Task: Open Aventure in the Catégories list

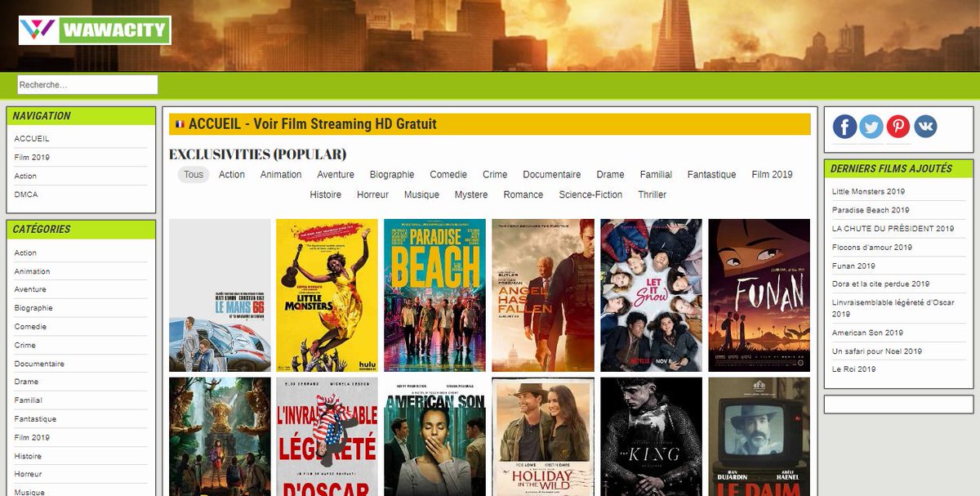Action: coord(30,289)
